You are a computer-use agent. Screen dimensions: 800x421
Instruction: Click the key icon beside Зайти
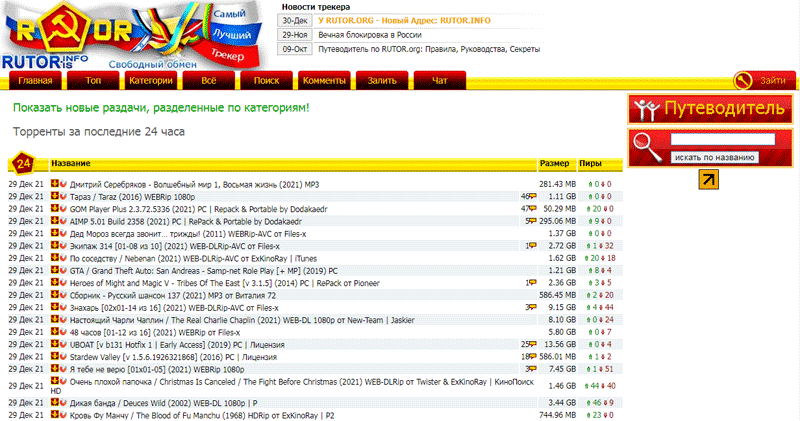(x=744, y=80)
